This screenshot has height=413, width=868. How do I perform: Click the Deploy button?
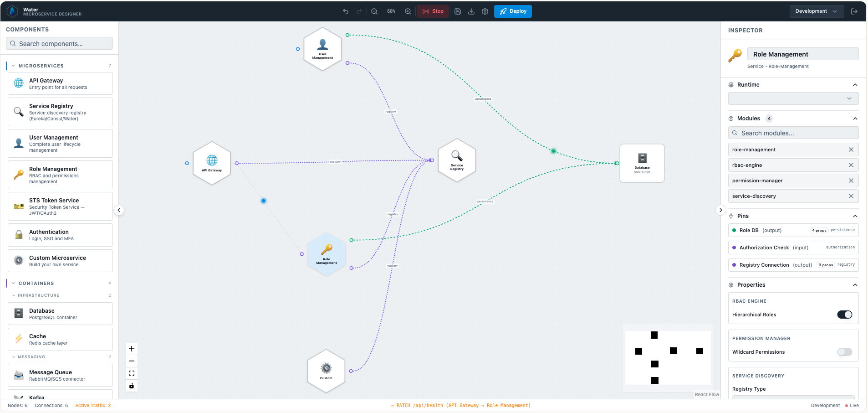coord(513,11)
